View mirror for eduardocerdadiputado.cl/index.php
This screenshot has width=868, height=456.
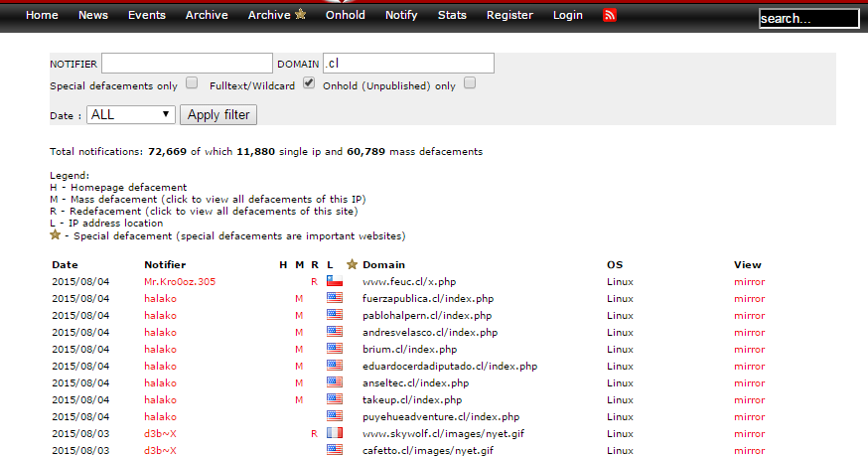point(750,366)
